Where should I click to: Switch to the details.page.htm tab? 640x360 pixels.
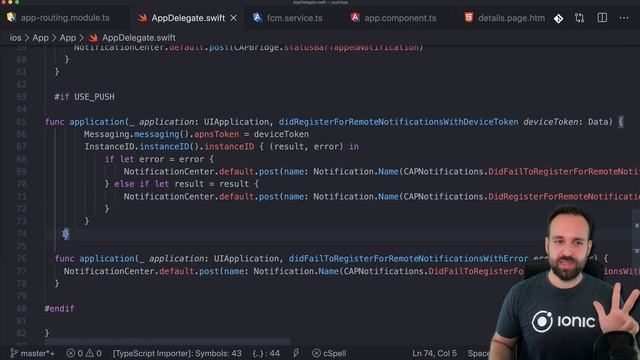pyautogui.click(x=511, y=18)
